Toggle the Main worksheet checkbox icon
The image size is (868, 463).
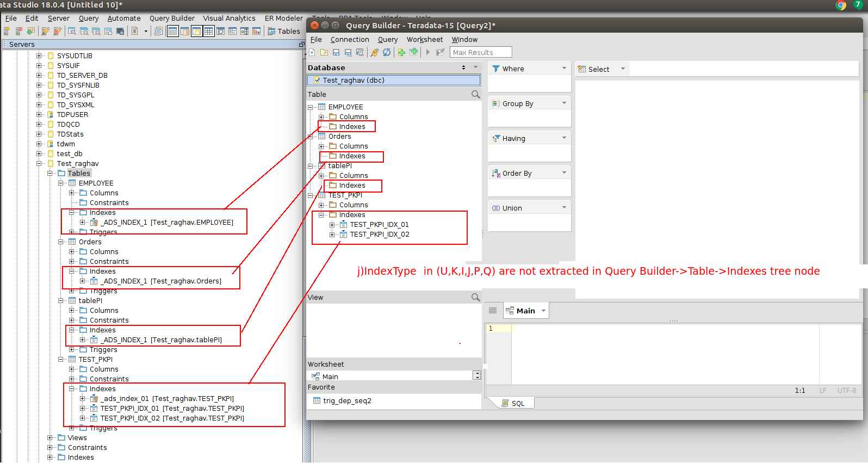(x=315, y=376)
